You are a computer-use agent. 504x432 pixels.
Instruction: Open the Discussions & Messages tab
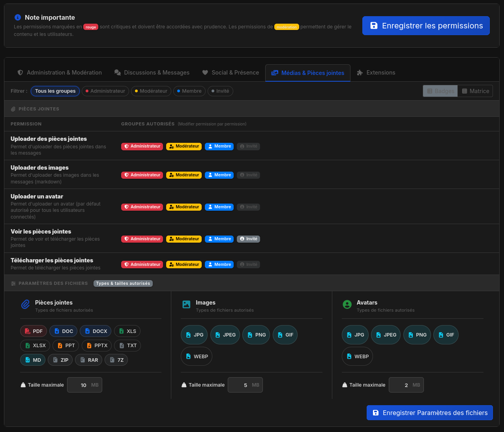tap(152, 73)
